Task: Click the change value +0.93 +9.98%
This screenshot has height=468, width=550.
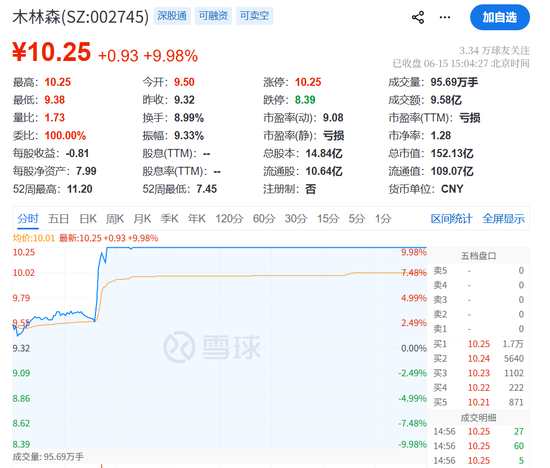Action: (x=148, y=56)
